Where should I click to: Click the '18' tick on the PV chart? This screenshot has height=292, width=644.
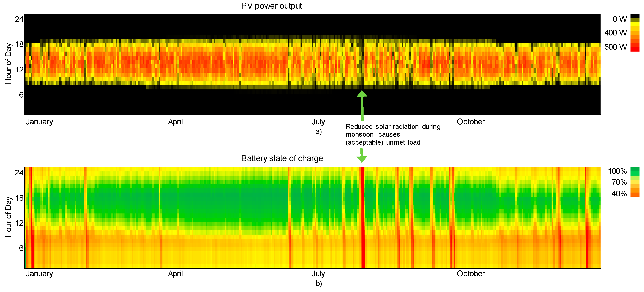(19, 44)
